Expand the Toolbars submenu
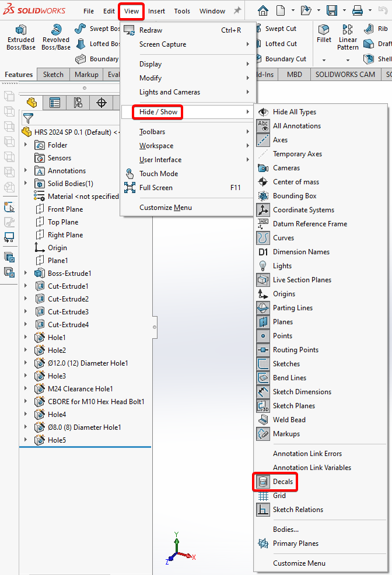 188,132
